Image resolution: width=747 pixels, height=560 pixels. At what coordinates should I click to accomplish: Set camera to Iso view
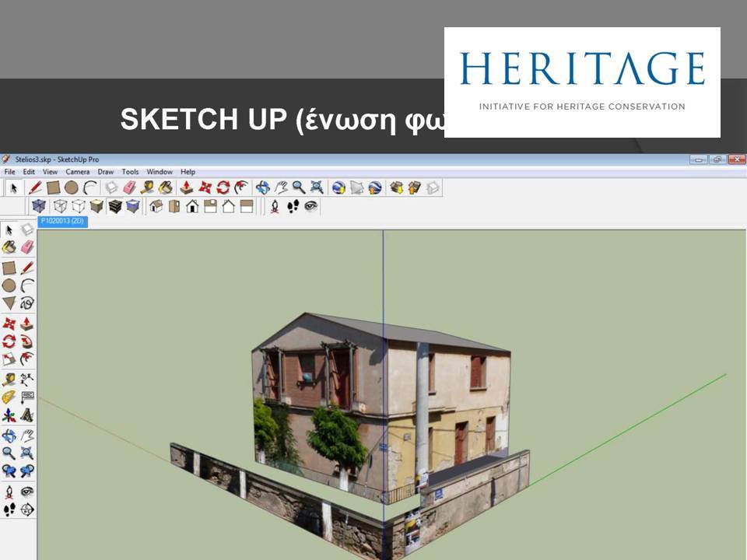(x=156, y=206)
